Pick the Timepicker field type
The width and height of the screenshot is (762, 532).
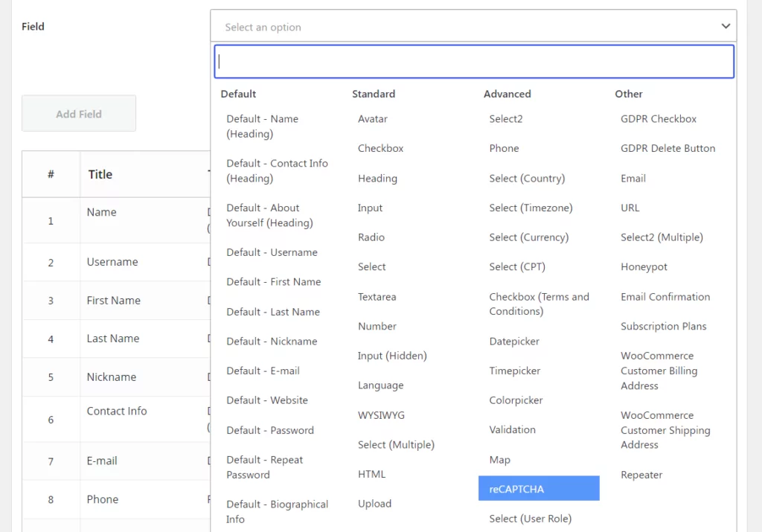point(515,371)
